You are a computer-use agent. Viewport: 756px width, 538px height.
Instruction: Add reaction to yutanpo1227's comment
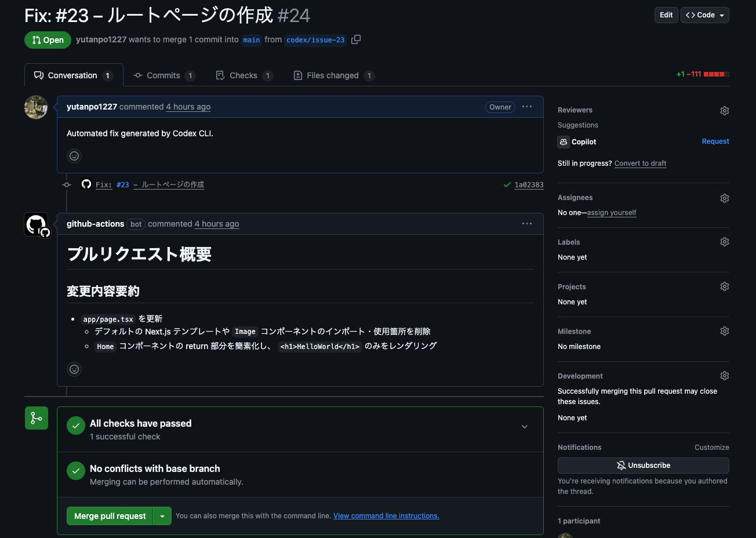click(74, 156)
